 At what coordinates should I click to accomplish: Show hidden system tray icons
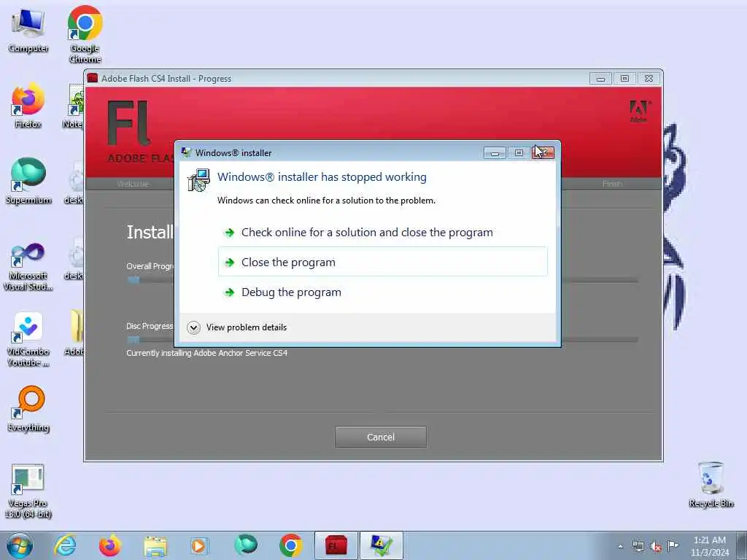pos(620,546)
